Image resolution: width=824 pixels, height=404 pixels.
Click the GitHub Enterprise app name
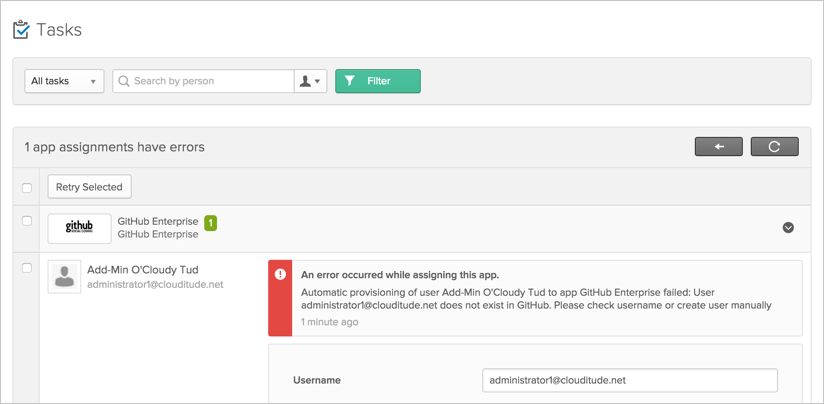point(157,221)
